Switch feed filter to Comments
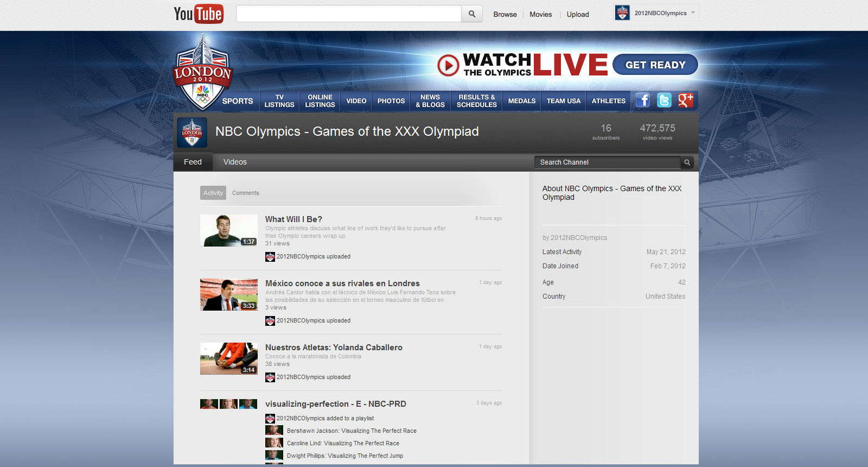This screenshot has width=868, height=467. point(245,193)
